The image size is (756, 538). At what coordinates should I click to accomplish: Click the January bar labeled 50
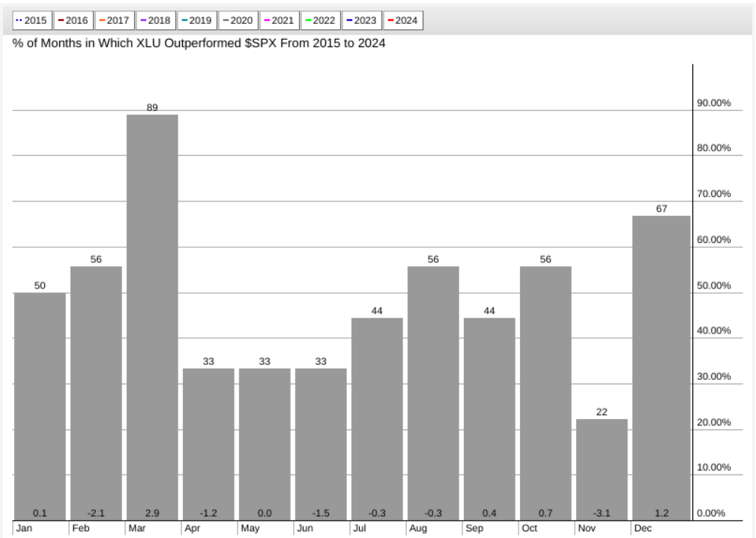click(40, 406)
